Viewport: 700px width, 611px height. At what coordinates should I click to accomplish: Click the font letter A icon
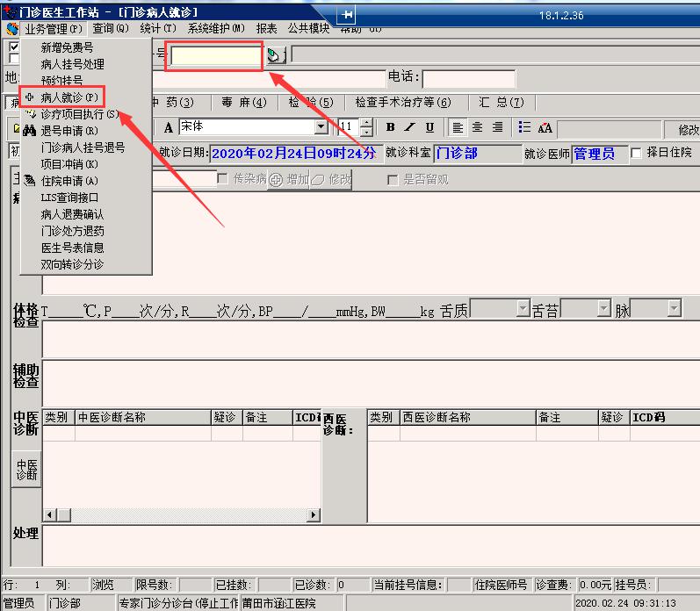point(169,127)
